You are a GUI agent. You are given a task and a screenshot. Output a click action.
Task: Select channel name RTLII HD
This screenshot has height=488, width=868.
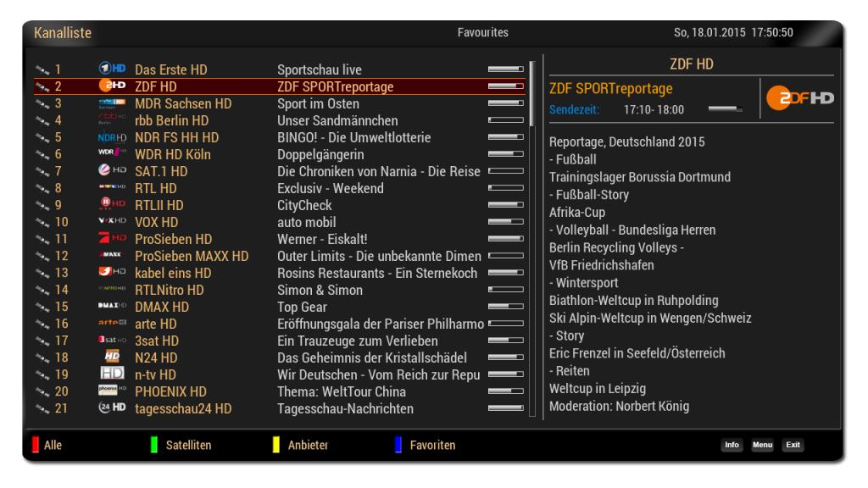point(159,205)
